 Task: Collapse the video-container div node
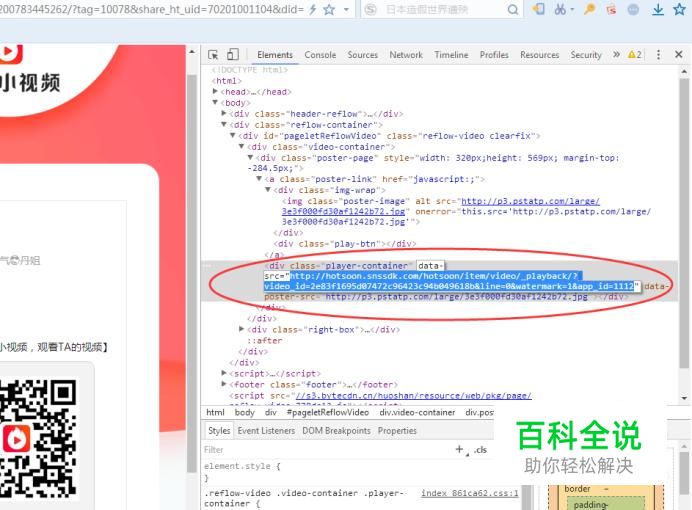point(242,146)
